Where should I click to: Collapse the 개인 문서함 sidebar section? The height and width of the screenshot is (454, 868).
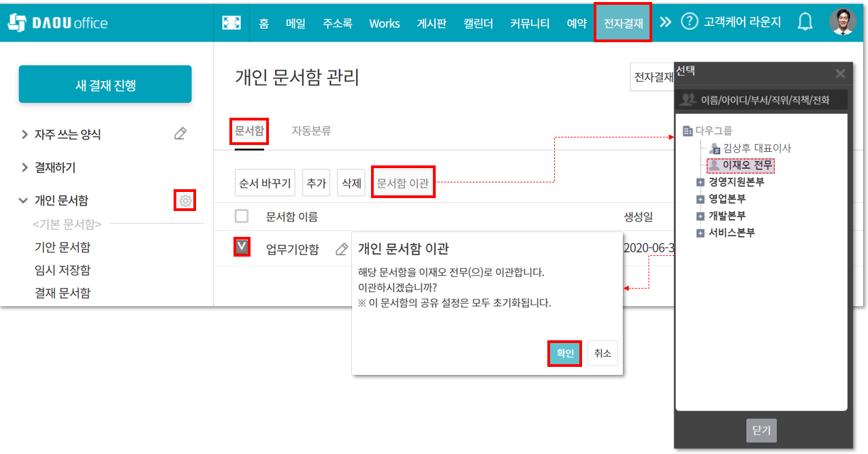[24, 201]
